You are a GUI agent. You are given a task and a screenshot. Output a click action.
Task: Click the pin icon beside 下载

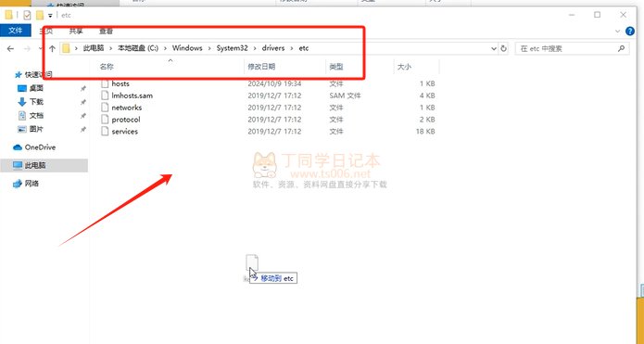(x=83, y=102)
